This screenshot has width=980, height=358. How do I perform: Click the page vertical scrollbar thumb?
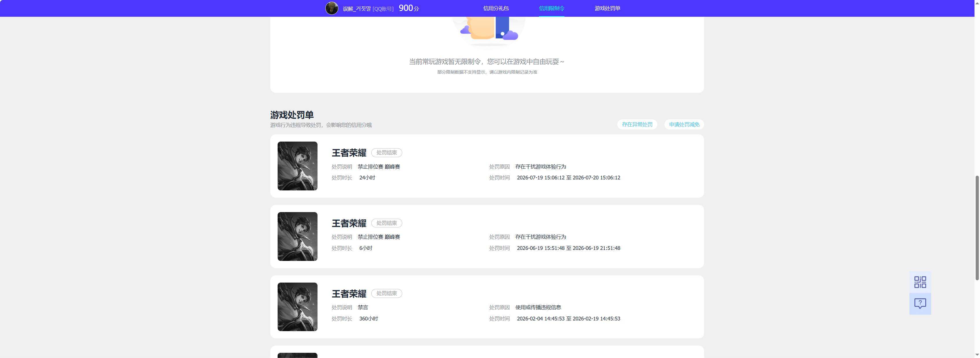pos(977,228)
